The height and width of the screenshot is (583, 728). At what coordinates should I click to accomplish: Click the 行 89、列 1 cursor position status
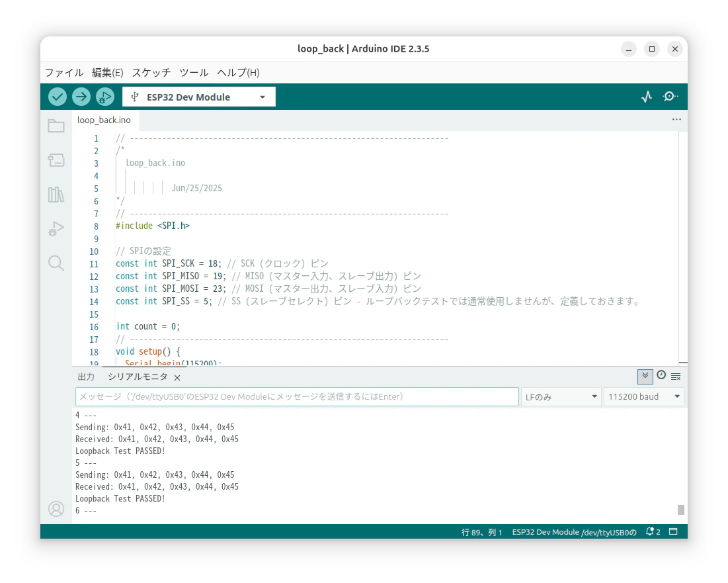pos(481,532)
